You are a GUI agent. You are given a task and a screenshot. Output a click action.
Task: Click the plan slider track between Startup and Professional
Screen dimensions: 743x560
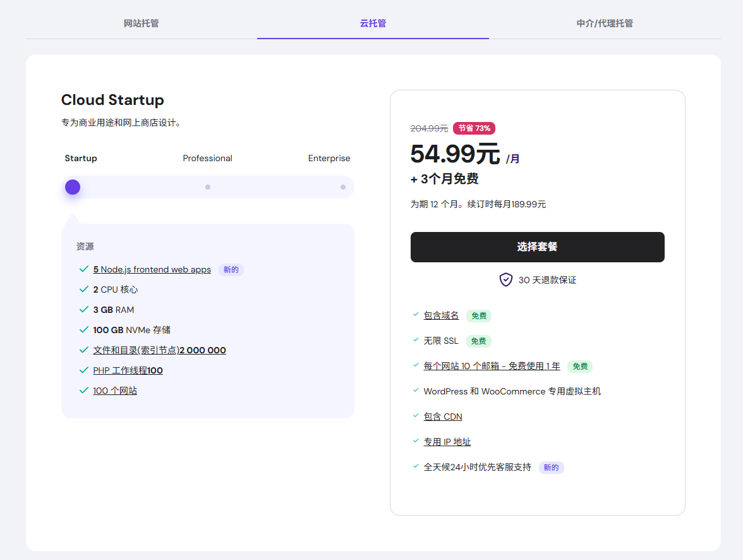click(x=139, y=187)
